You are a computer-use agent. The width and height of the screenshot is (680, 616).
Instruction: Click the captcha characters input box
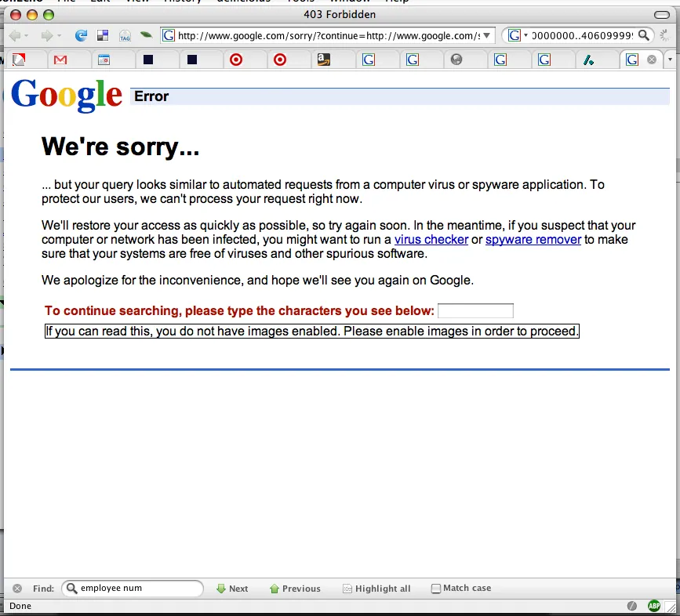(x=475, y=310)
